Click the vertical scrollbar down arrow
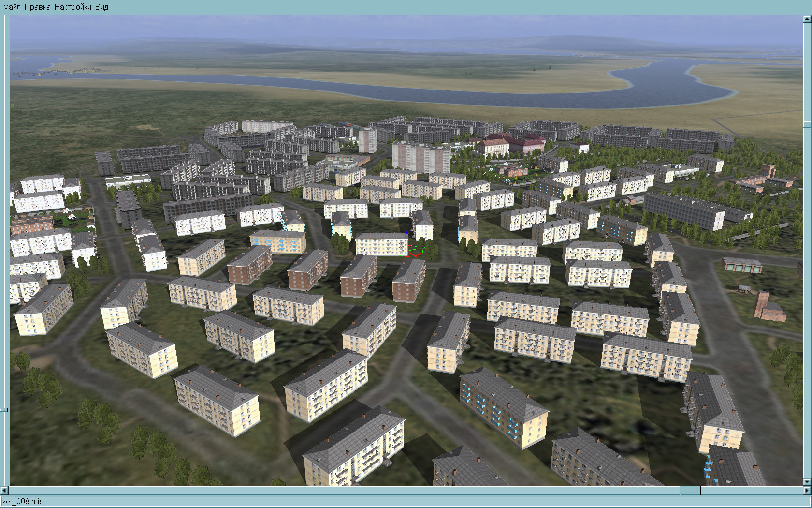This screenshot has height=508, width=812. [x=807, y=482]
